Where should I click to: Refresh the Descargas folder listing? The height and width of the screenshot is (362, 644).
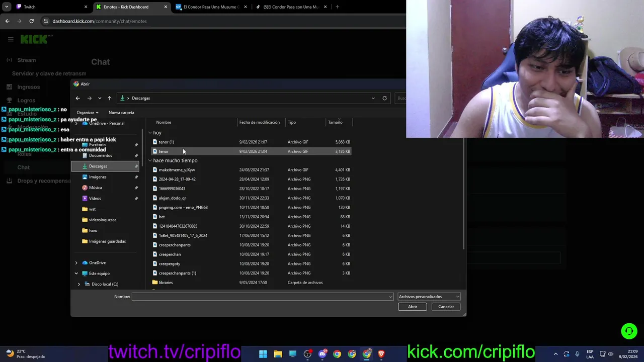point(384,98)
